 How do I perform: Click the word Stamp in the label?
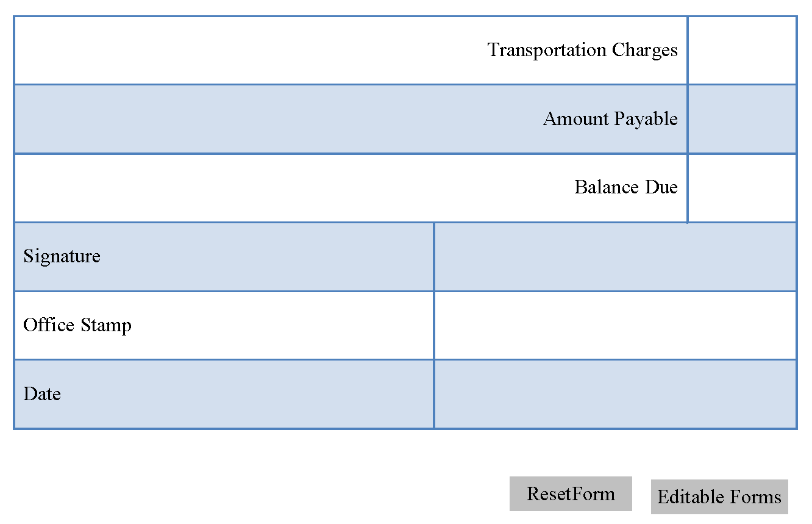[106, 325]
